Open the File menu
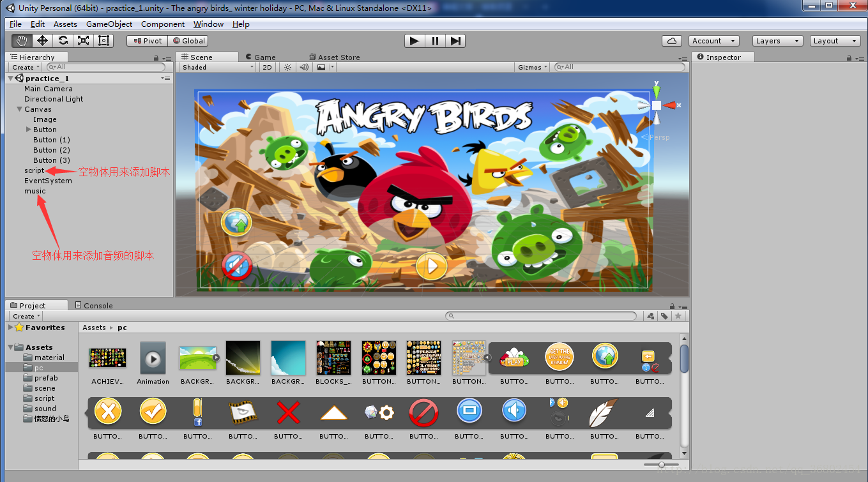Viewport: 868px width, 482px height. 16,24
